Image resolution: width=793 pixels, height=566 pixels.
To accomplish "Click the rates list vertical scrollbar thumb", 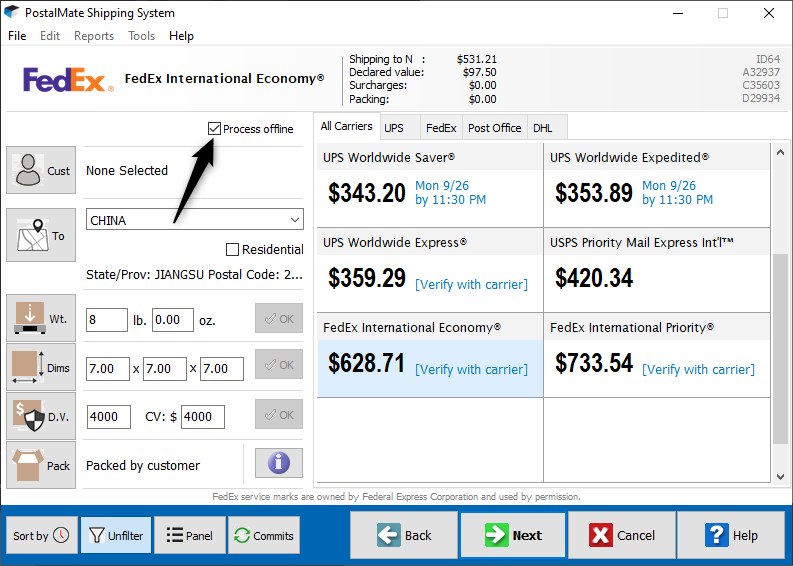I will [x=780, y=349].
